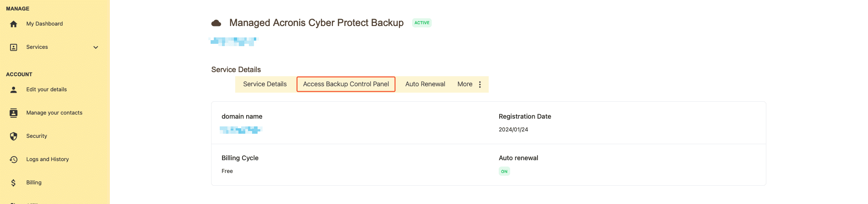This screenshot has height=204, width=868.
Task: Open Logs and History page
Action: (x=47, y=159)
